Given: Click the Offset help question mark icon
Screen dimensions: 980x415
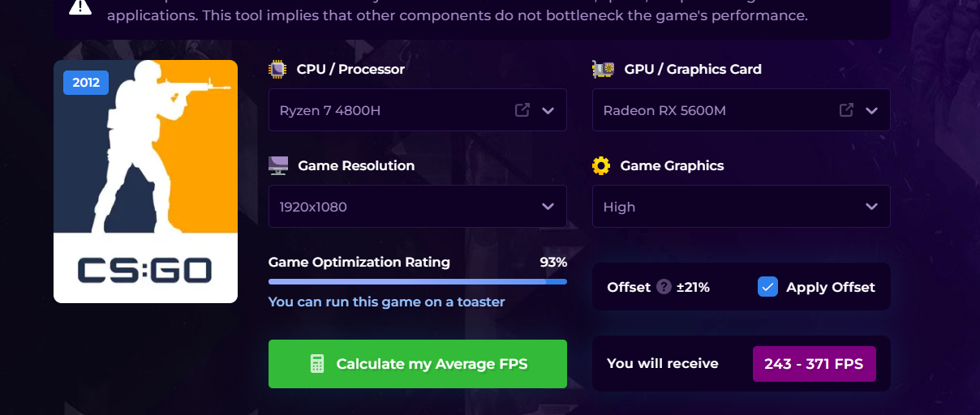Looking at the screenshot, I should pos(664,287).
